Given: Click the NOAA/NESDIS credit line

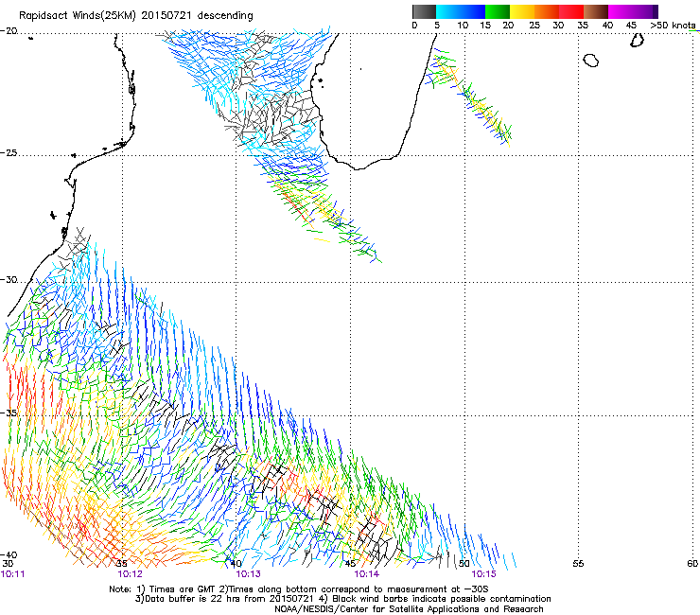Looking at the screenshot, I should pyautogui.click(x=409, y=609).
